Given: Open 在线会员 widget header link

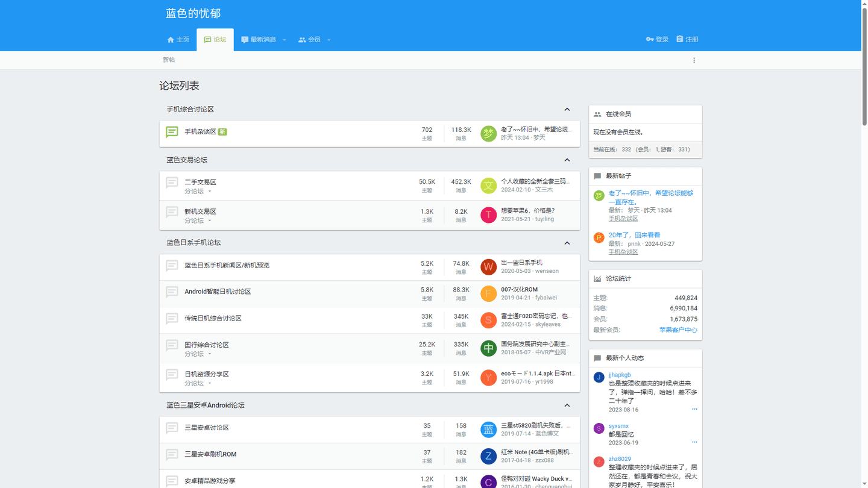Looking at the screenshot, I should tap(618, 114).
